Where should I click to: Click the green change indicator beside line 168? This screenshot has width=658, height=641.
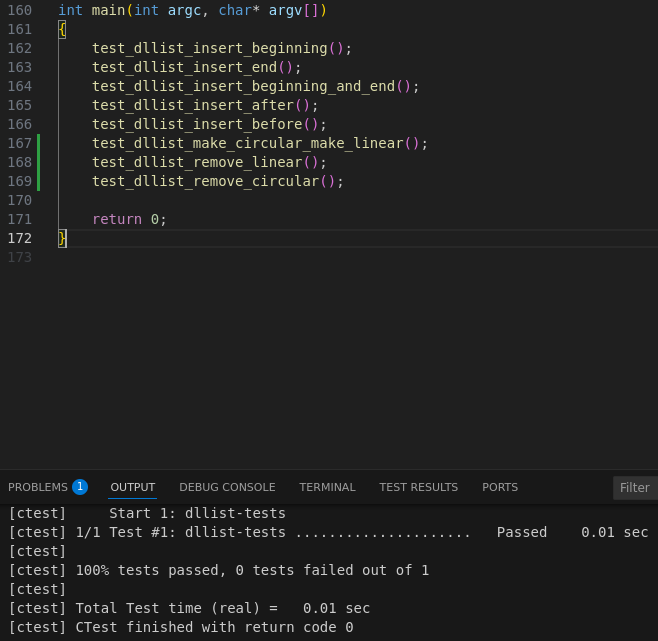coord(39,162)
